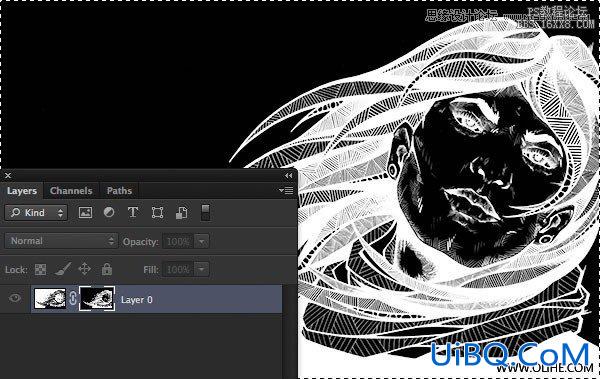Click the Opacity value field
The width and height of the screenshot is (600, 379).
179,242
